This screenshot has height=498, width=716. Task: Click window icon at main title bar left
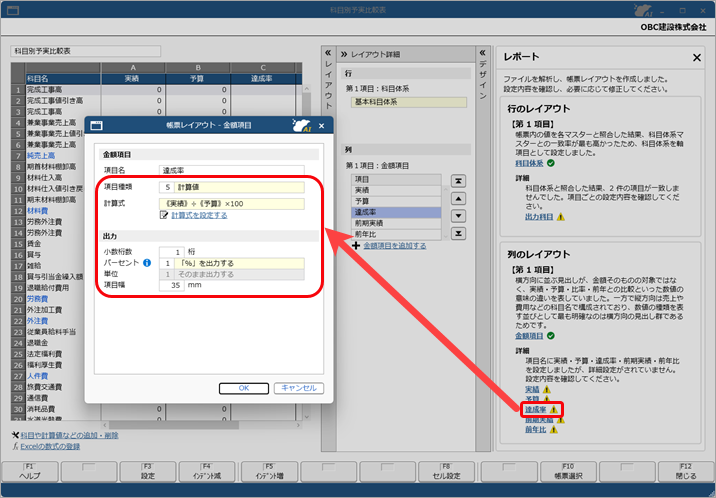(13, 10)
